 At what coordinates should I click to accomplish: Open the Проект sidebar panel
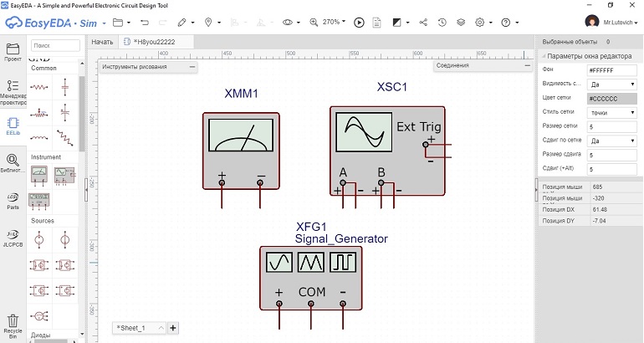(13, 52)
